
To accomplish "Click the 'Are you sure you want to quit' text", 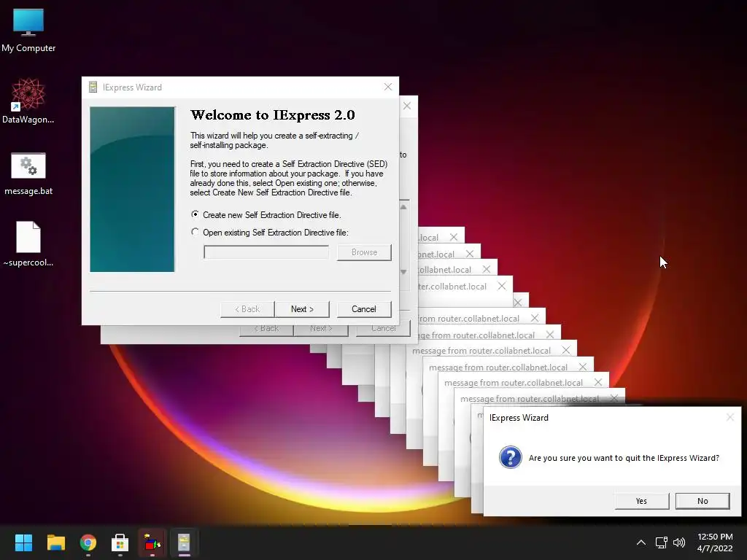I will (624, 458).
